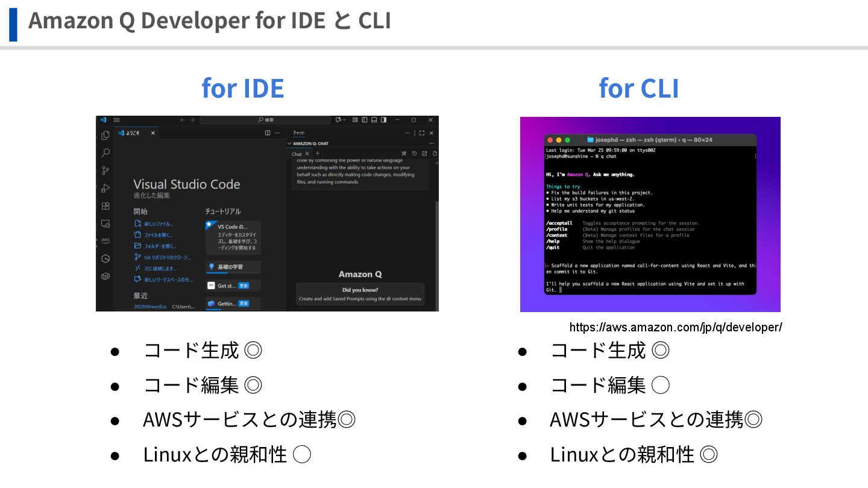The width and height of the screenshot is (868, 488).
Task: Click 次に接続します... link
Action: 156,268
